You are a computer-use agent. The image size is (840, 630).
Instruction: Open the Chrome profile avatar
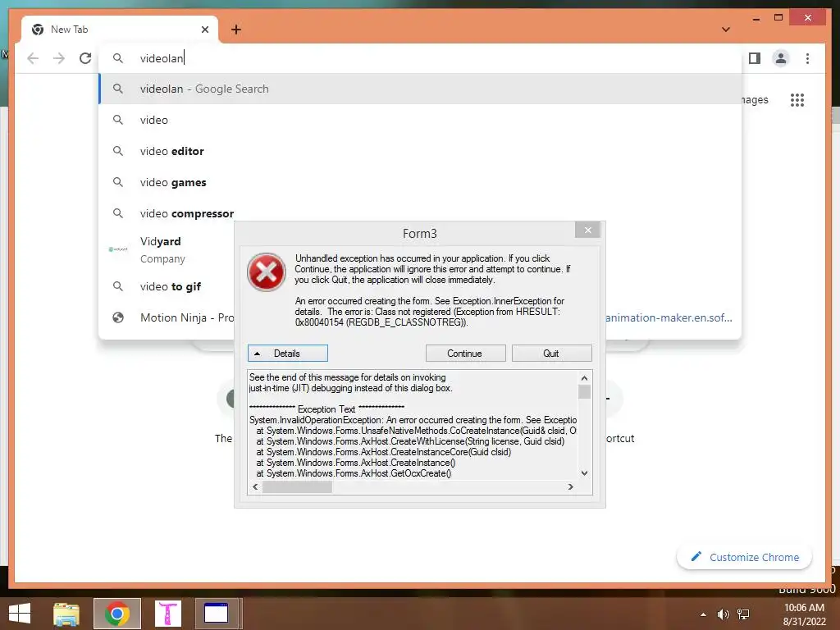point(781,58)
